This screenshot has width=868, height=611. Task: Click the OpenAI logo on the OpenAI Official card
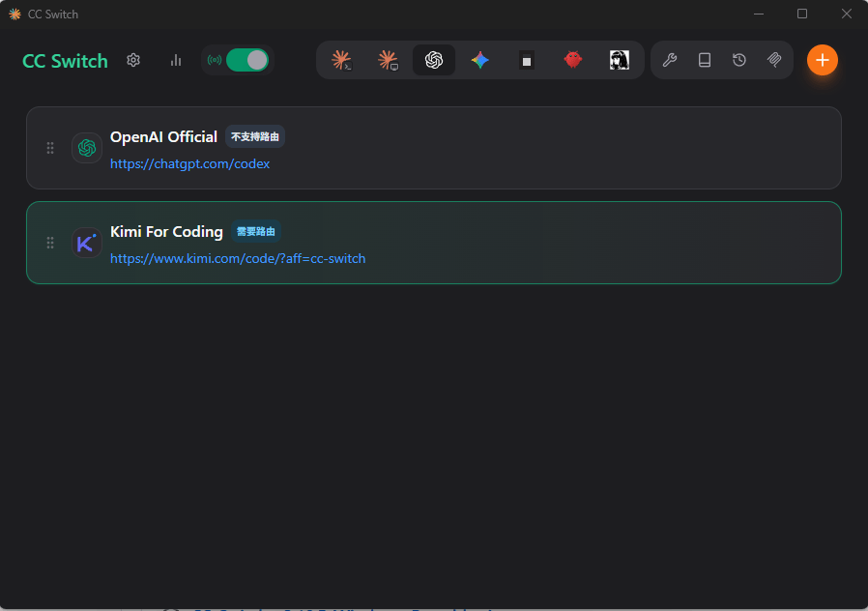[87, 148]
